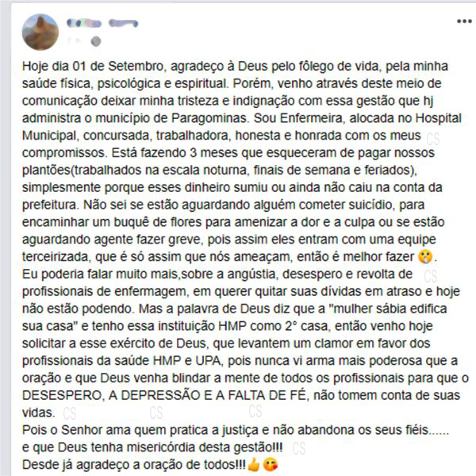
Task: Click the opening text "Hoje dia 01 de Setembro"
Action: pyautogui.click(x=93, y=66)
